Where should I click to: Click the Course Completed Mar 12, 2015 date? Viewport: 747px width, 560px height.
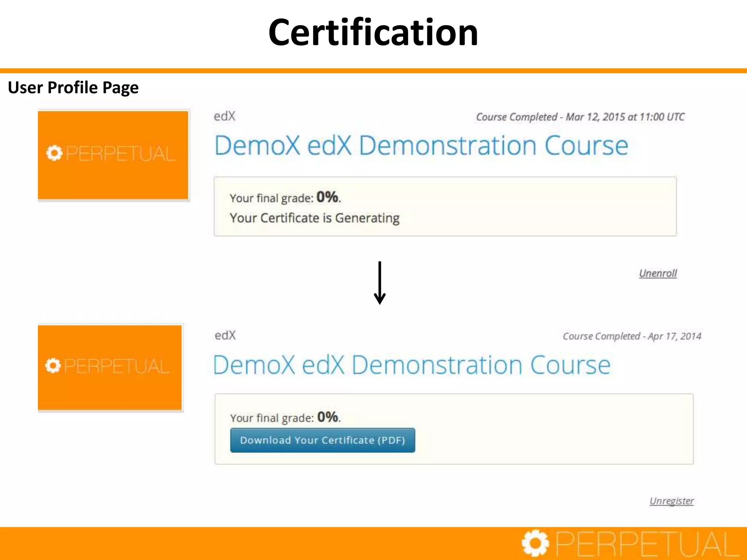[580, 117]
